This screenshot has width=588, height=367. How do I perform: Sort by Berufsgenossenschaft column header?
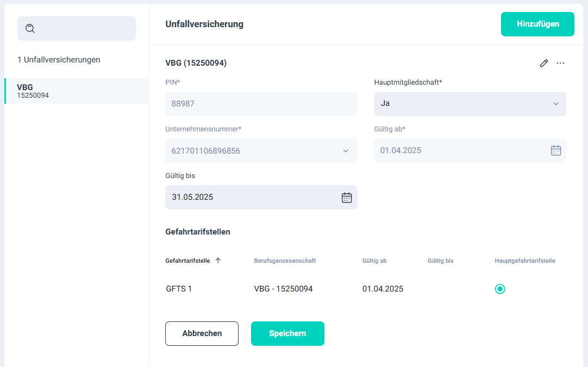point(285,261)
